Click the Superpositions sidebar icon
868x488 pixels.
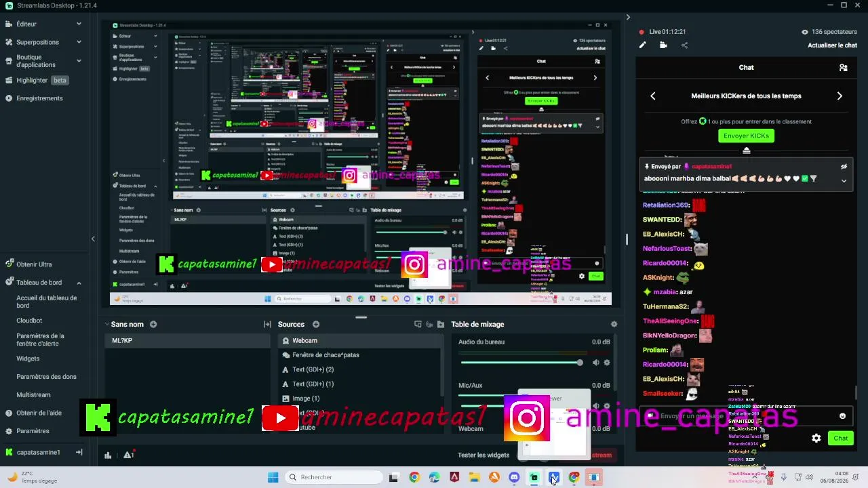tap(9, 42)
